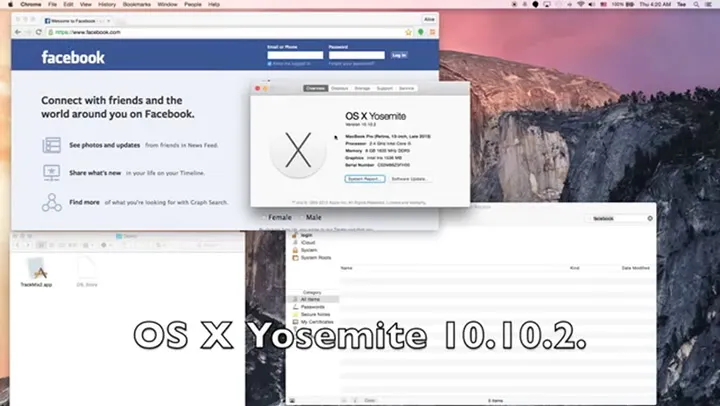
Task: Select All Items category
Action: click(x=313, y=299)
